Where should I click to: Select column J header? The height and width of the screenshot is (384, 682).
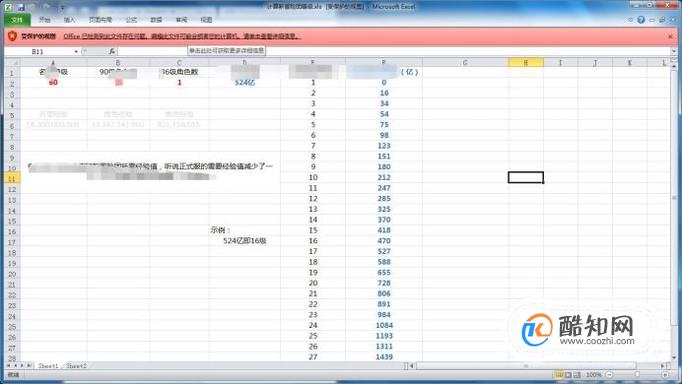coord(595,63)
